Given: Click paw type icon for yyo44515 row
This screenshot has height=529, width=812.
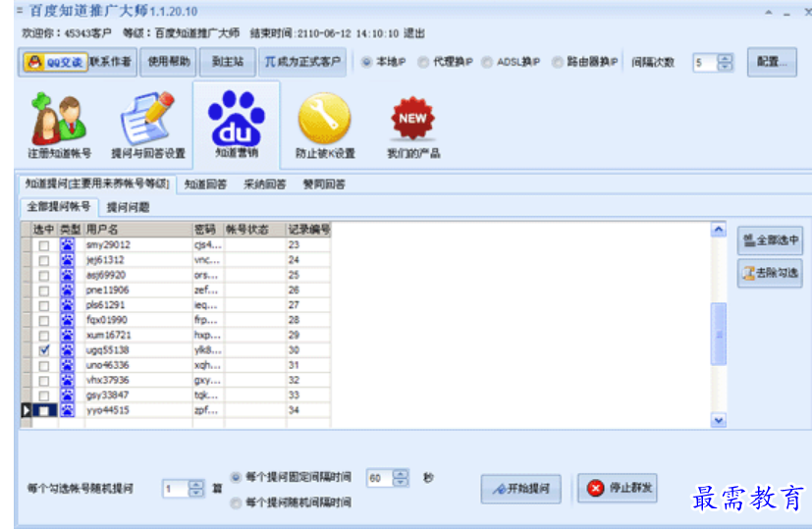Looking at the screenshot, I should click(68, 410).
